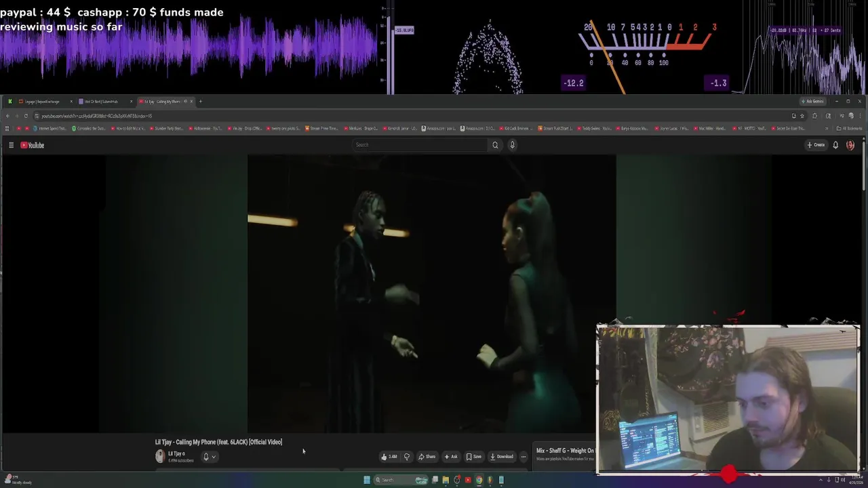Open the Kendrick Lamar bookmark
This screenshot has height=488, width=868.
pyautogui.click(x=400, y=128)
